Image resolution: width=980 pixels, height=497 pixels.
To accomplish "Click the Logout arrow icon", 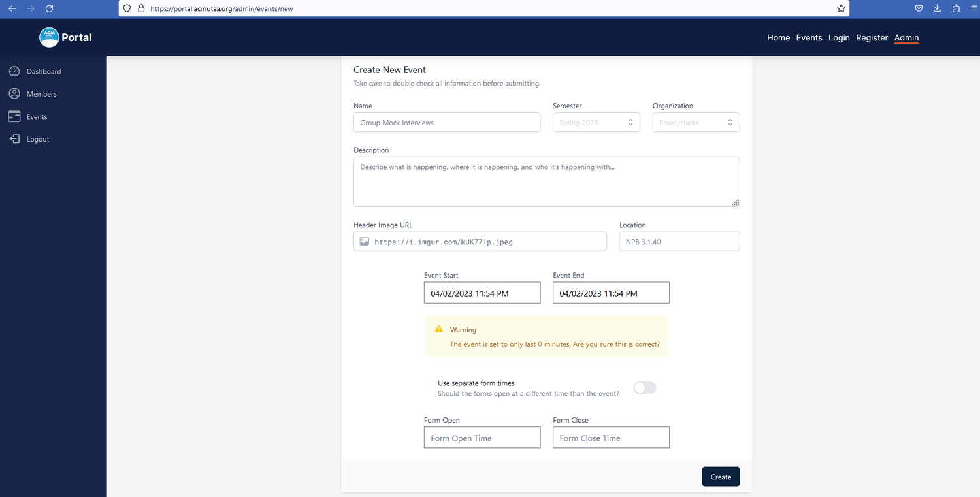I will pos(14,139).
